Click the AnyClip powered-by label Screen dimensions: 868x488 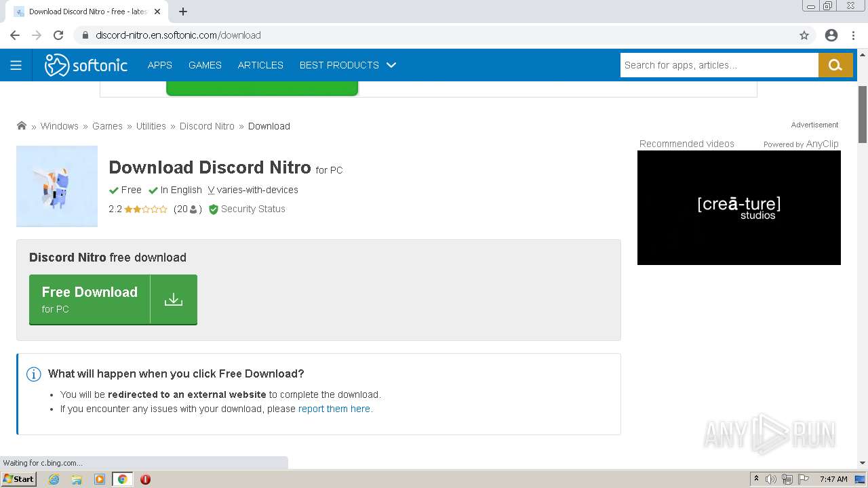click(x=801, y=144)
